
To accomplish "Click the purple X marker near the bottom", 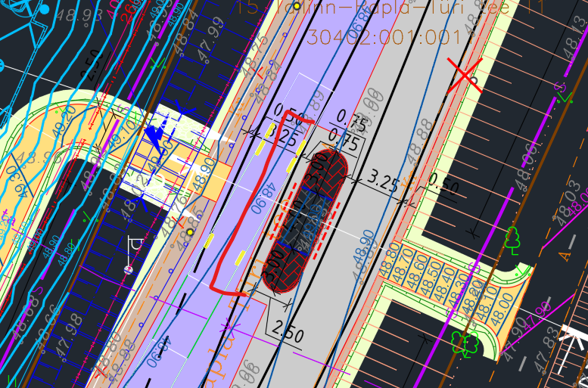I will [x=229, y=328].
